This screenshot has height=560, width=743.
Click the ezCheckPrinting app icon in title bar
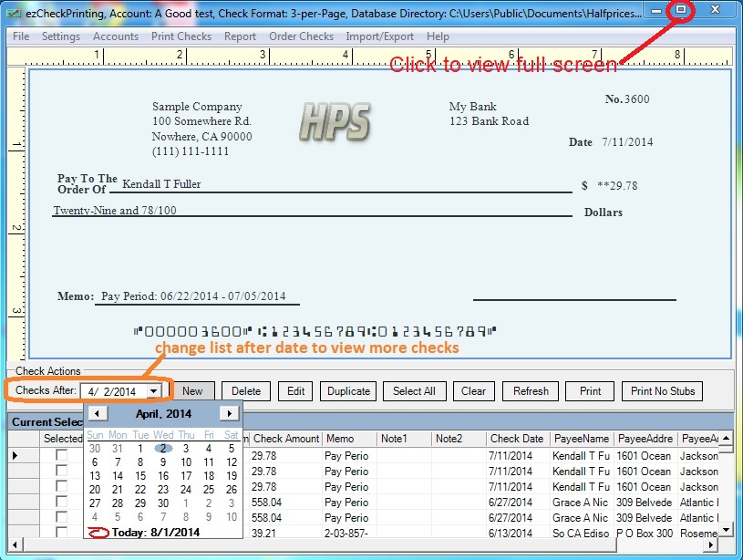[x=14, y=13]
